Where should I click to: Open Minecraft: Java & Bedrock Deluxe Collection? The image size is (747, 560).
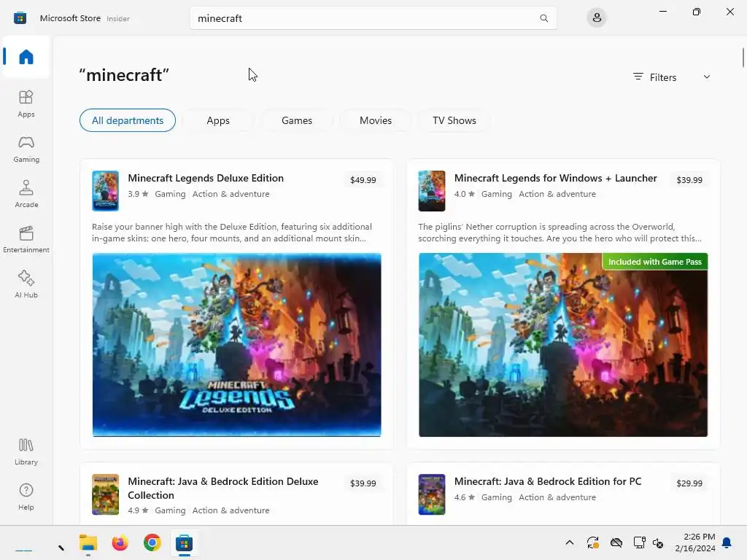tap(223, 488)
